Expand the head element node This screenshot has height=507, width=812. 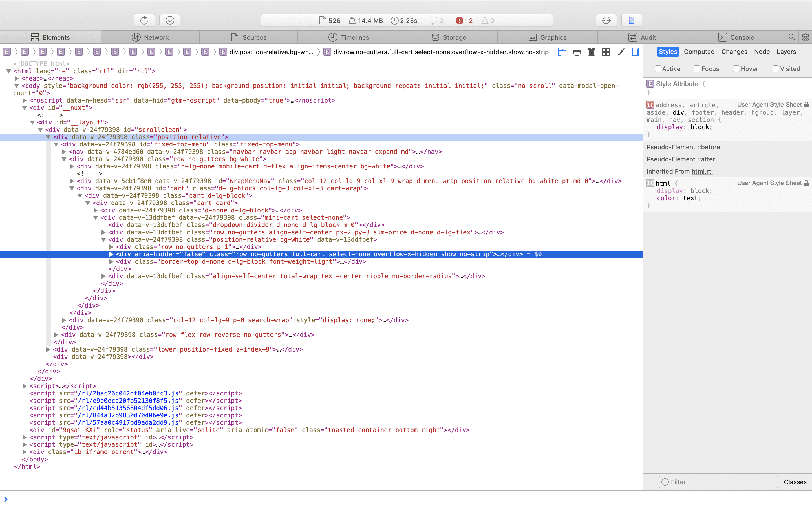16,79
